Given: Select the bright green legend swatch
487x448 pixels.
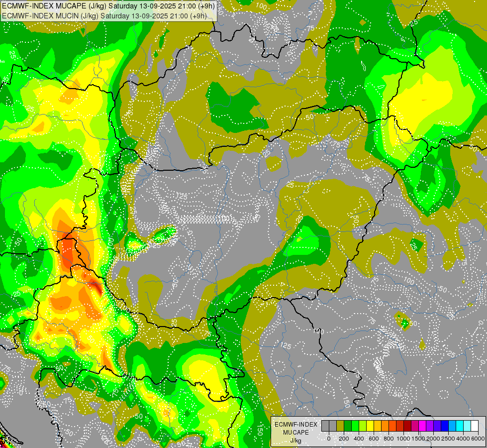Looking at the screenshot, I should pyautogui.click(x=355, y=426).
